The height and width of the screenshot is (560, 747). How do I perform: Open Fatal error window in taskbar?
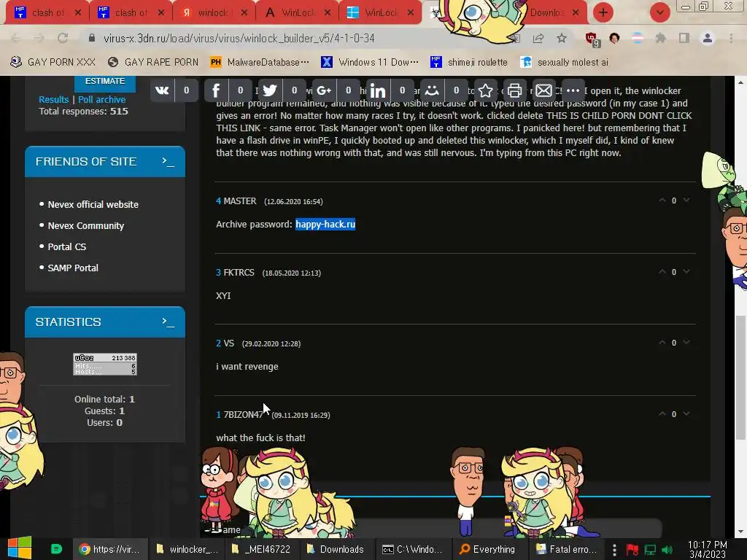coord(567,549)
